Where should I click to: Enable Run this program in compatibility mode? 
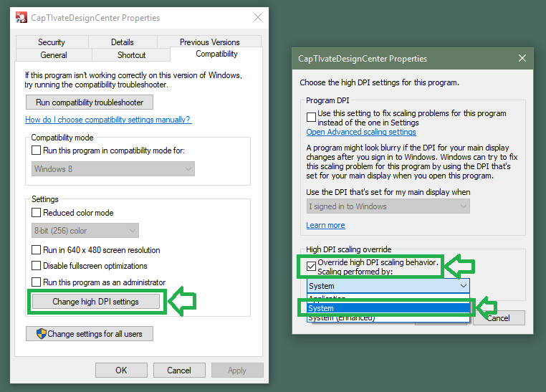pos(36,150)
